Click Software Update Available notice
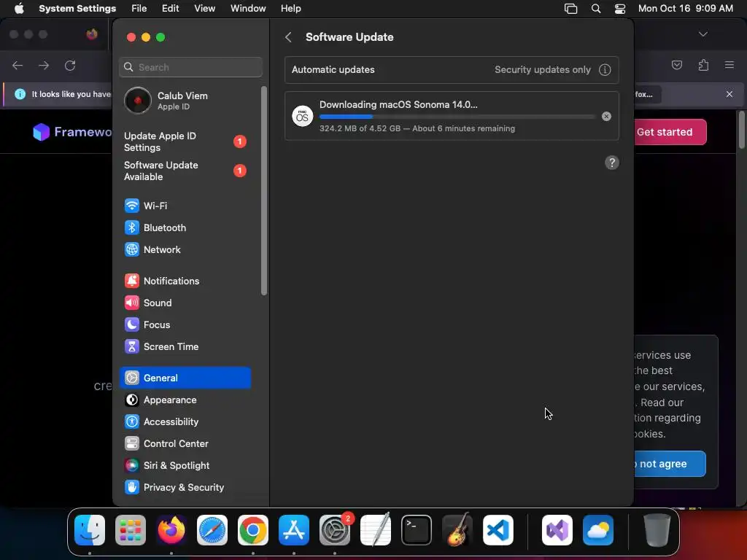This screenshot has width=747, height=560. 185,171
